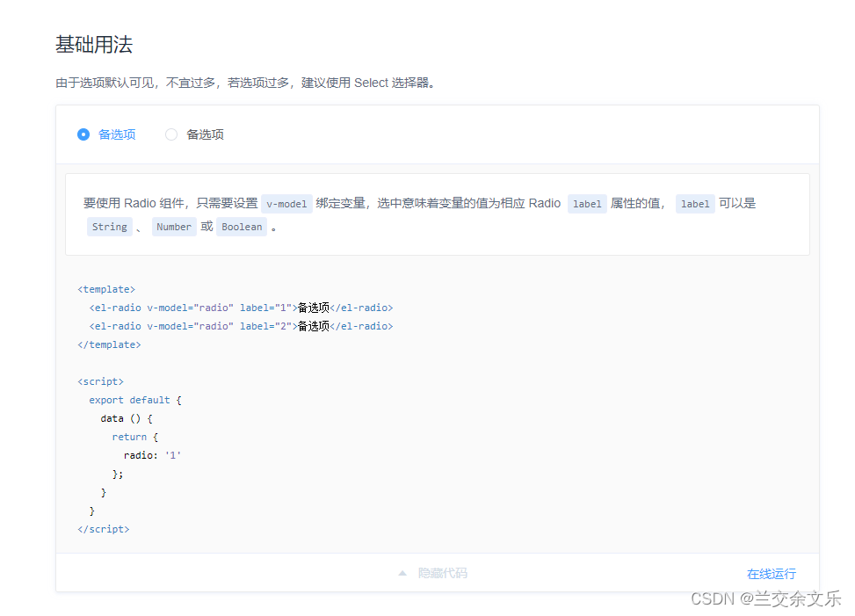Click the gray unselected 备选项 label text
Screen dimensions: 855x616
205,134
